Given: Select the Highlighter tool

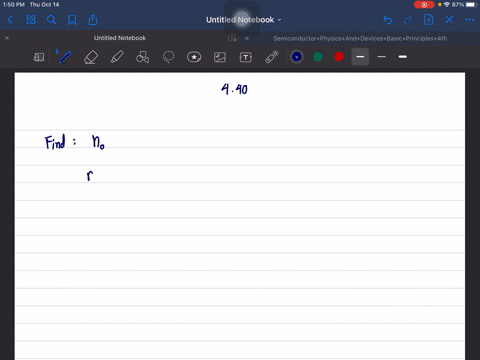Looking at the screenshot, I should 117,57.
